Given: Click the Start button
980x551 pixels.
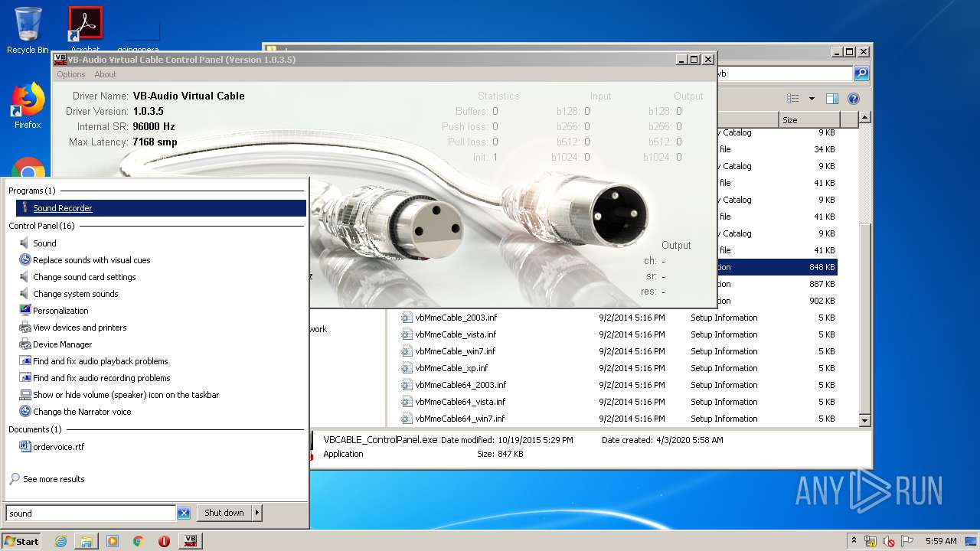Looking at the screenshot, I should coord(21,541).
